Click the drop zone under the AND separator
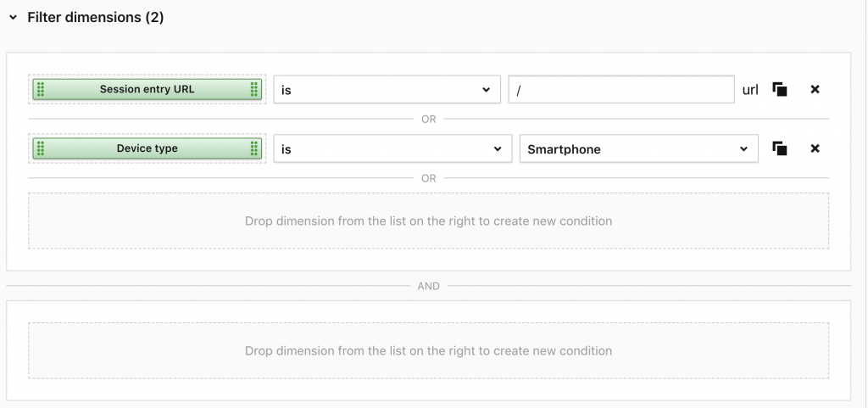This screenshot has width=868, height=408. click(428, 350)
